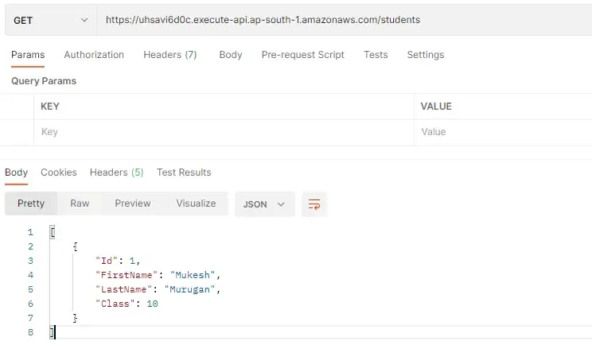
Task: Click line number 1 in the response
Action: tap(30, 232)
